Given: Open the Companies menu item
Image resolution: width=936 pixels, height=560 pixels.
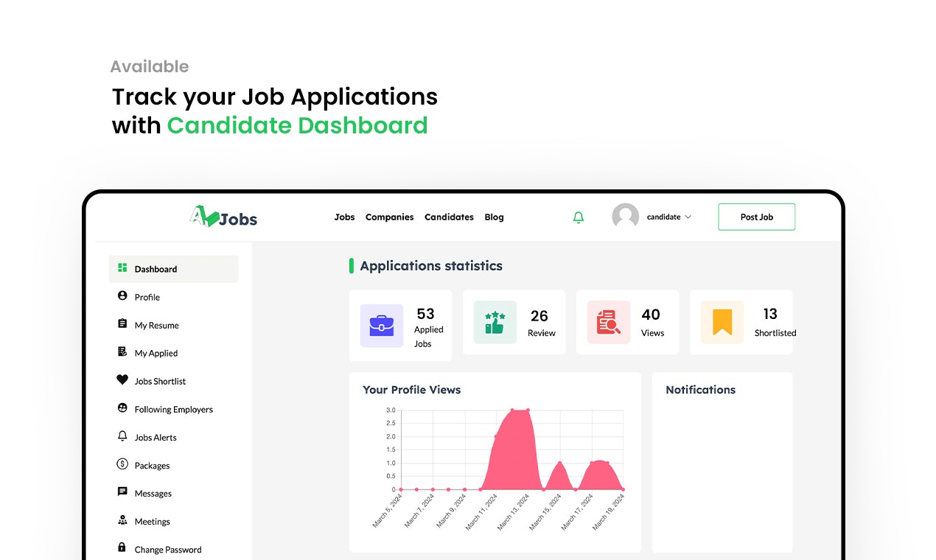Looking at the screenshot, I should (390, 217).
